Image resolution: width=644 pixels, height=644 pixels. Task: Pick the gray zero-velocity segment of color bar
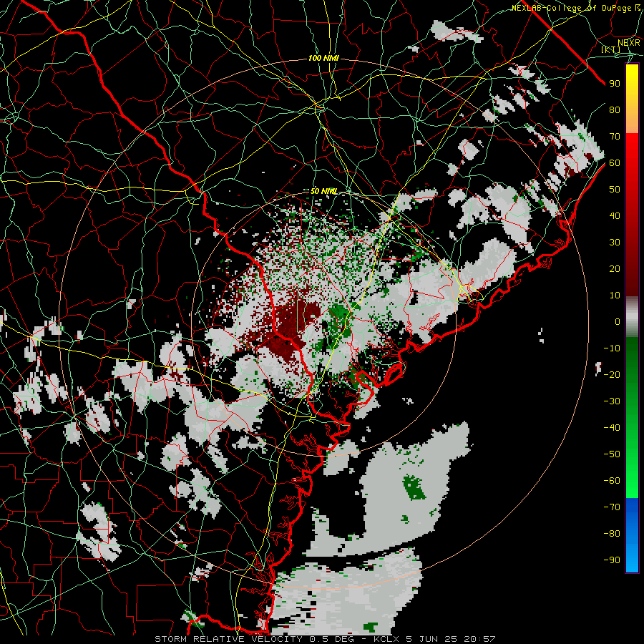tap(632, 317)
